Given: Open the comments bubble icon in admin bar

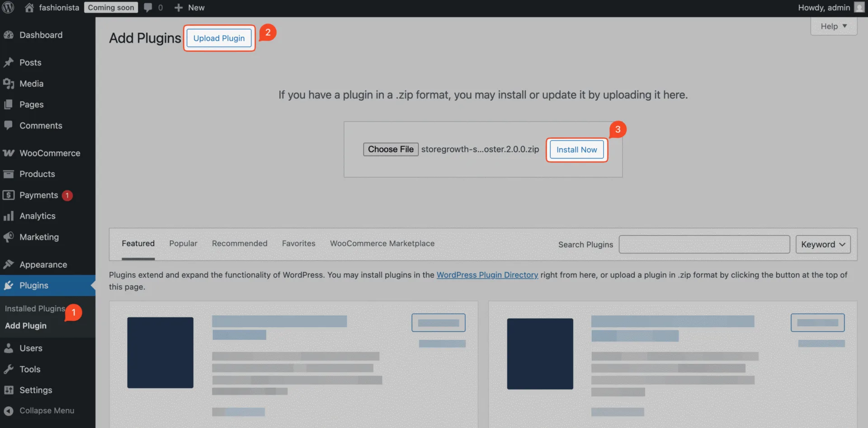Looking at the screenshot, I should (x=148, y=8).
